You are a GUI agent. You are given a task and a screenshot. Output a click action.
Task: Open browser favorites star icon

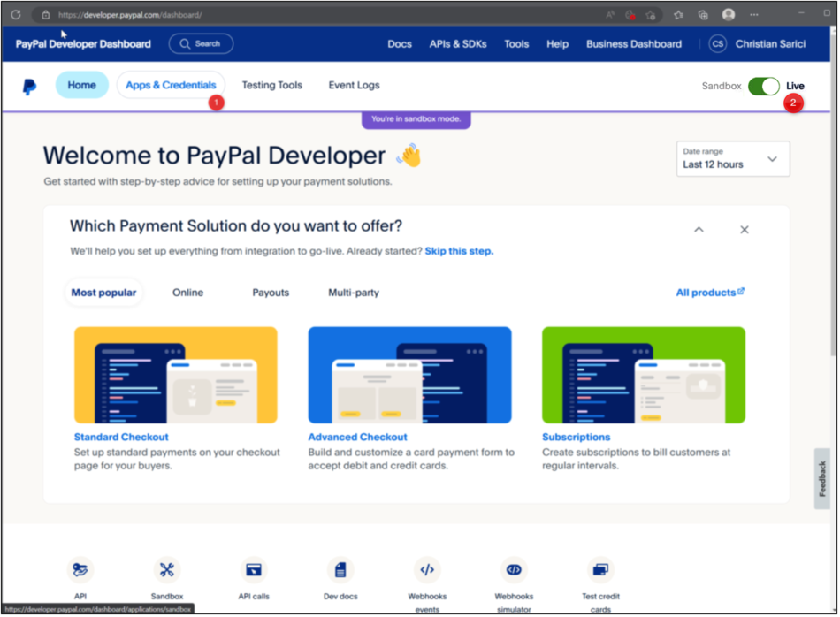[679, 15]
